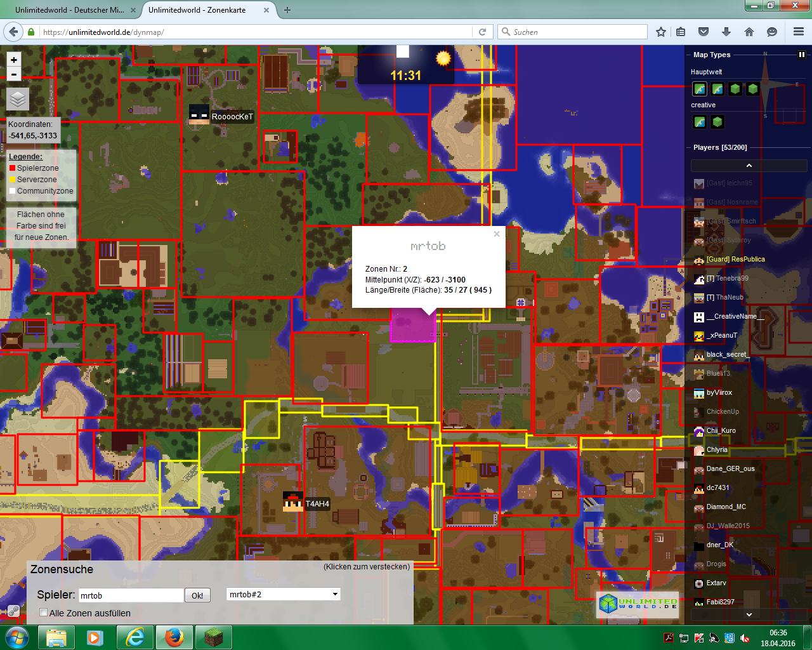Click the Kaspersky tray icon
The image size is (812, 650).
click(699, 638)
